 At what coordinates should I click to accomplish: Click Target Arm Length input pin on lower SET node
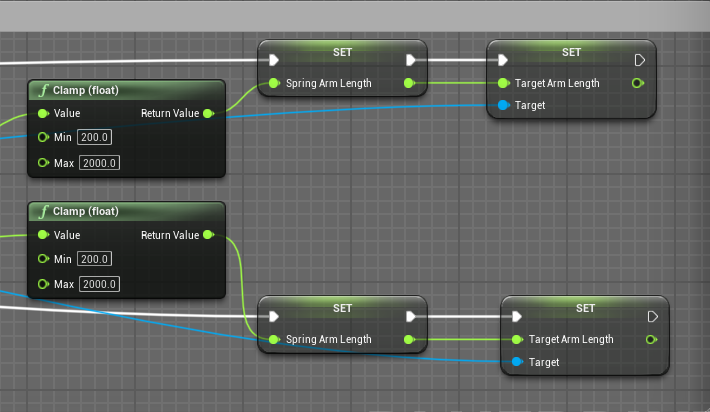pyautogui.click(x=517, y=340)
